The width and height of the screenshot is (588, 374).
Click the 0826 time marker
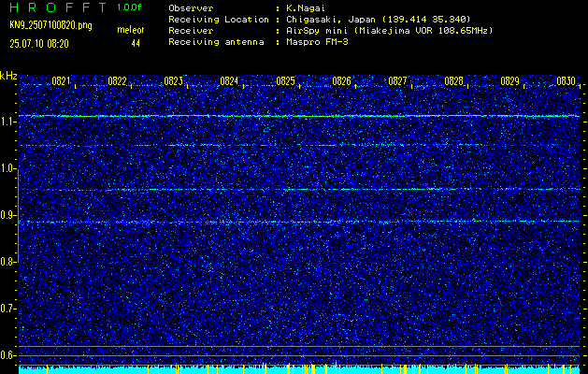click(x=341, y=81)
